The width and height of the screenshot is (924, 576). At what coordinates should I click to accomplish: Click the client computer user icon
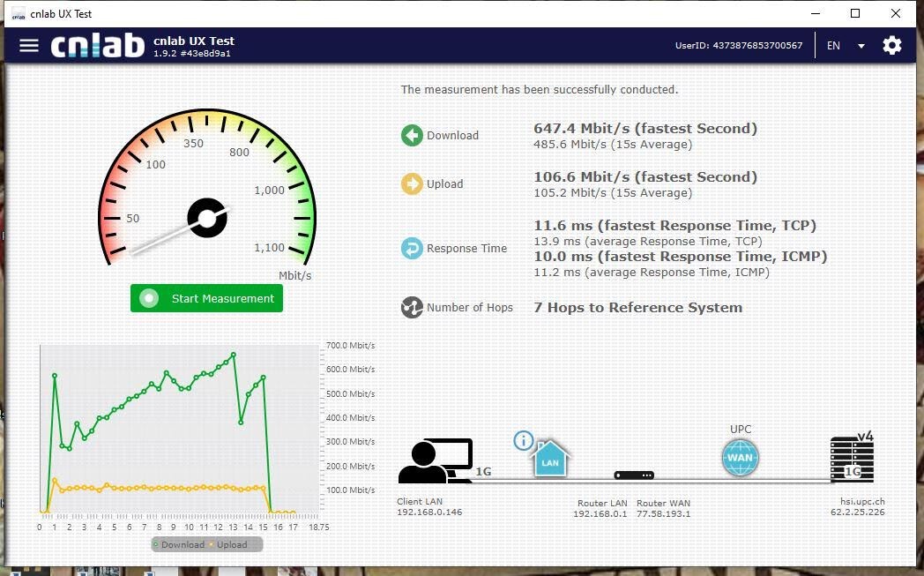point(435,461)
